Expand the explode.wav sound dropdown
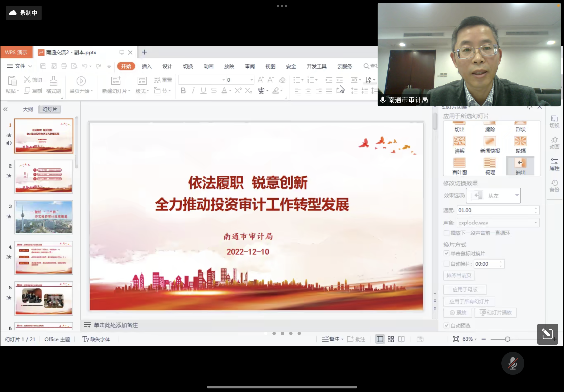The image size is (564, 392). (x=536, y=223)
